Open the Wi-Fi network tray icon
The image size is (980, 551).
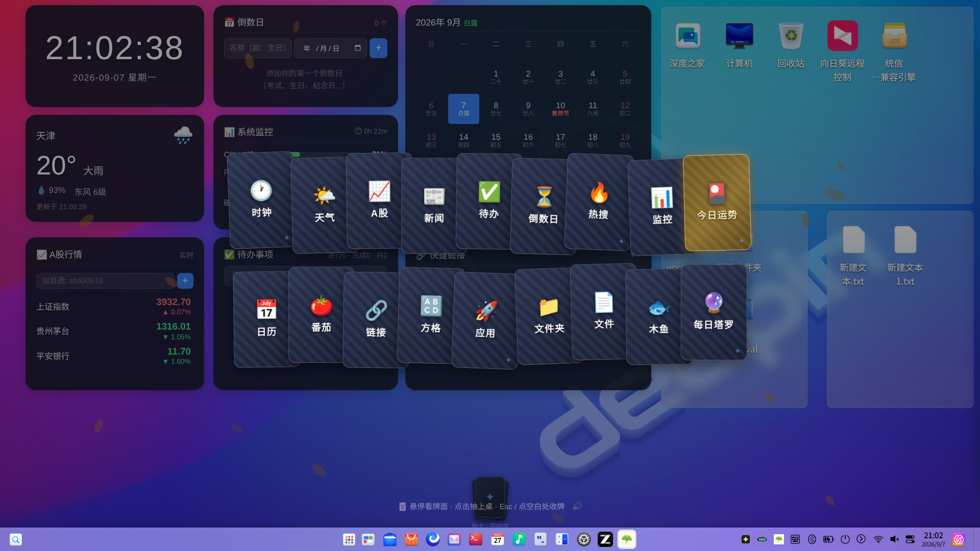(878, 539)
